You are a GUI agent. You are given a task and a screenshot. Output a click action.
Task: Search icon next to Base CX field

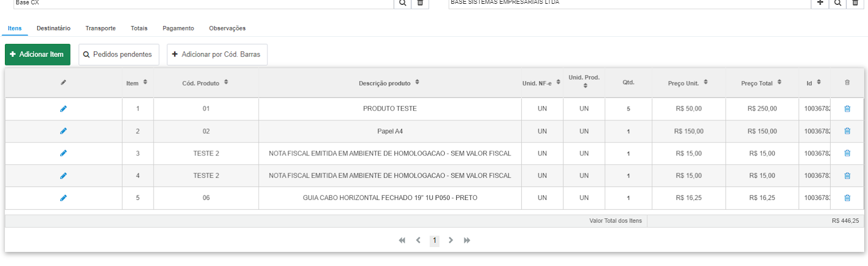(x=403, y=3)
